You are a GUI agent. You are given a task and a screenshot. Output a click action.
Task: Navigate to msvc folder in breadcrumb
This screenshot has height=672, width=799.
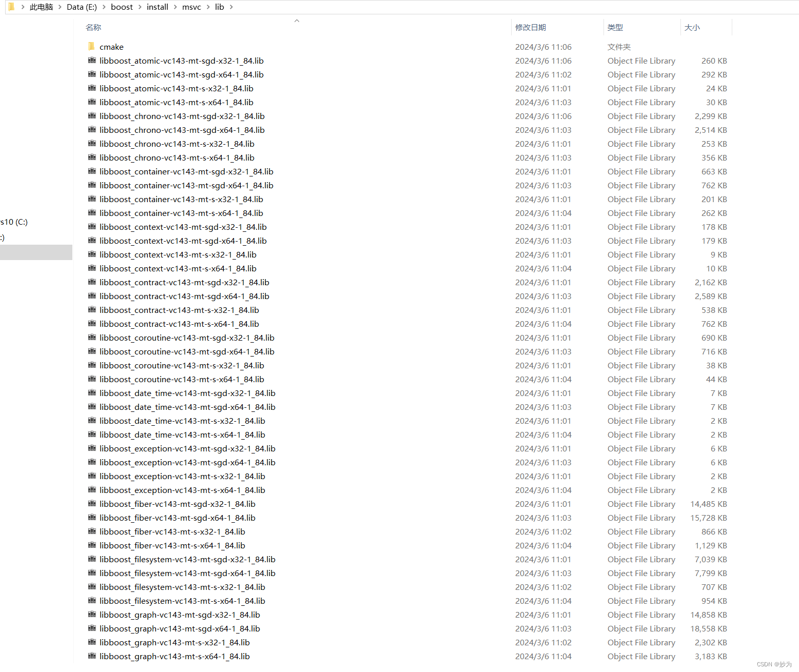[x=191, y=7]
